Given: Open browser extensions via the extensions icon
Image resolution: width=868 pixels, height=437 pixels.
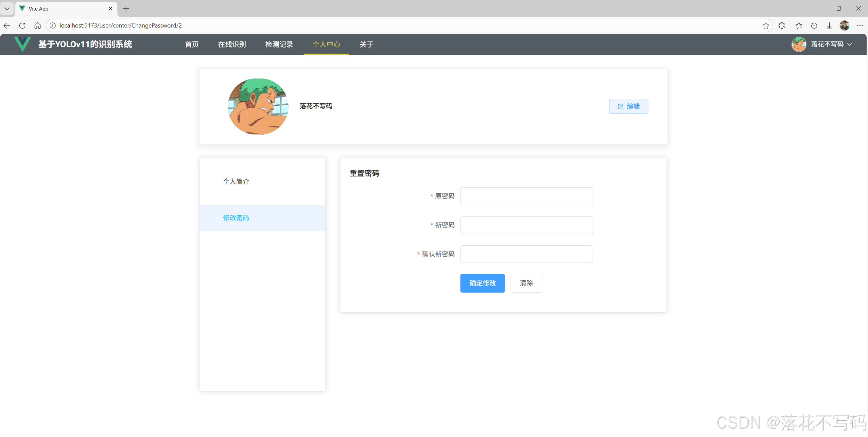Looking at the screenshot, I should (782, 25).
